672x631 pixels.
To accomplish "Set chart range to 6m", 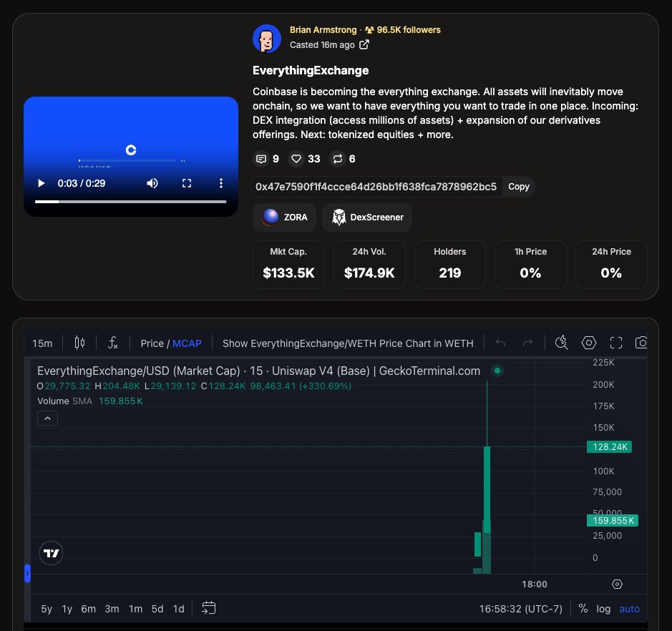I will click(89, 609).
